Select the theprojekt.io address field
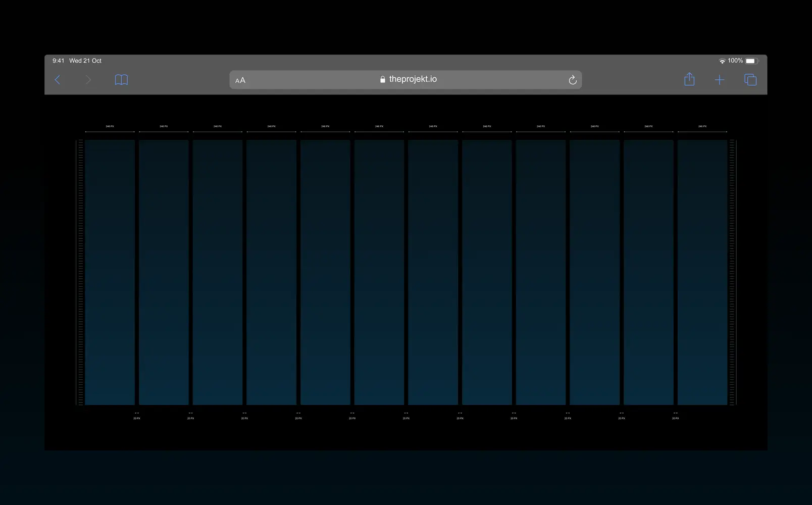The height and width of the screenshot is (505, 812). [413, 79]
